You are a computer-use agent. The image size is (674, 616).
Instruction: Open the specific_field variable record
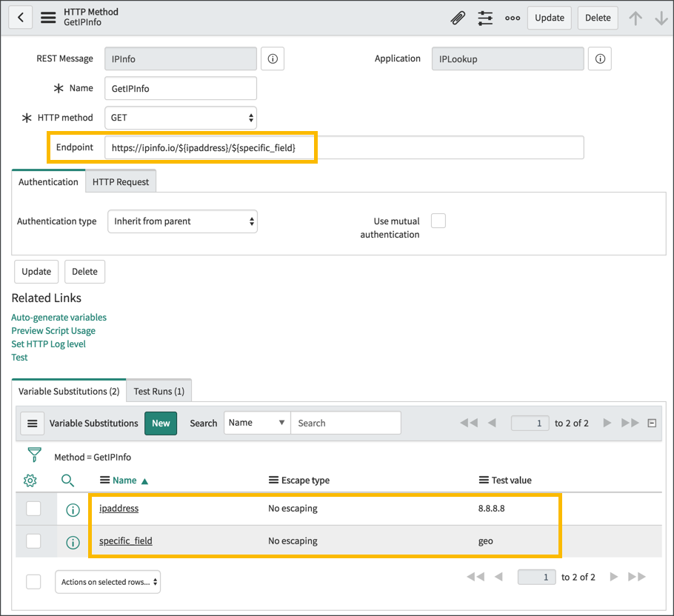point(125,541)
